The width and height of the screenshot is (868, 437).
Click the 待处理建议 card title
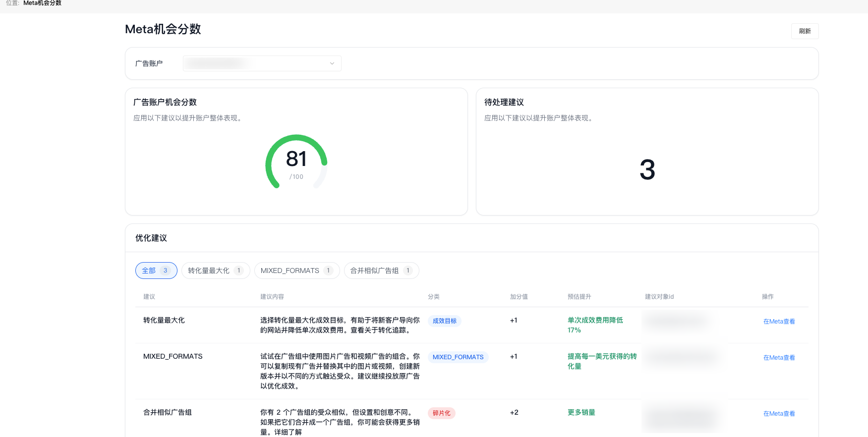coord(504,102)
